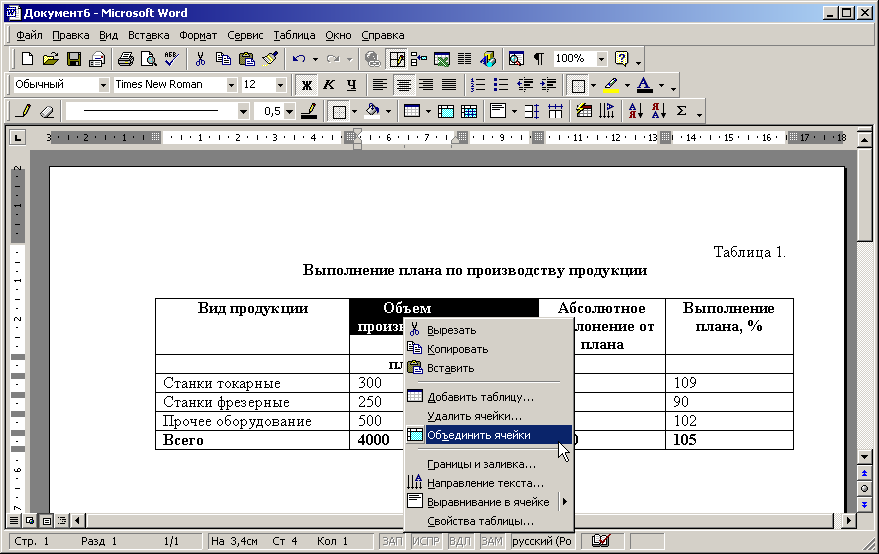879x554 pixels.
Task: Open Table AutoFormat lightning icon
Action: [x=584, y=111]
